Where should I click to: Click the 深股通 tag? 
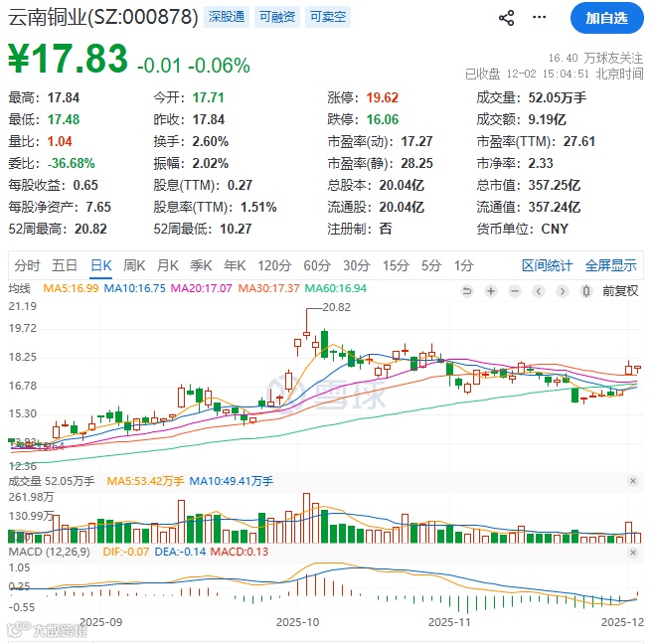click(x=227, y=17)
